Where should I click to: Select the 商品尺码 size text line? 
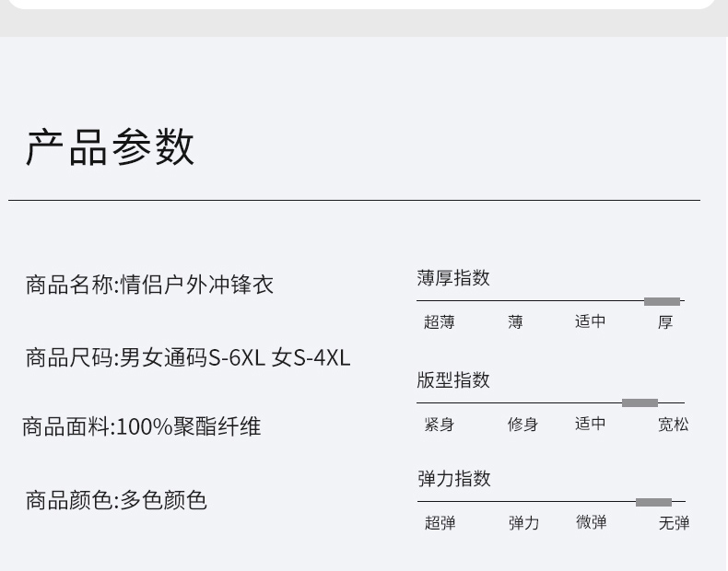click(188, 357)
